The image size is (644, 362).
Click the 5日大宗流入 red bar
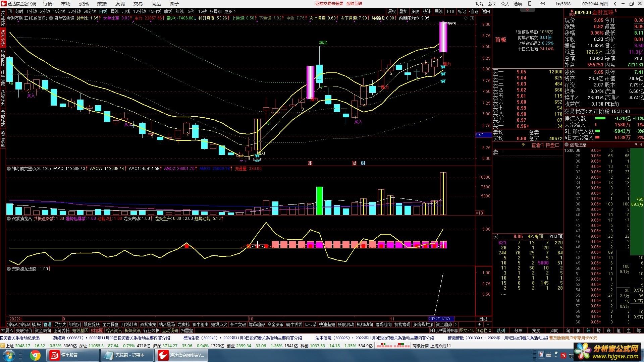pos(597,137)
